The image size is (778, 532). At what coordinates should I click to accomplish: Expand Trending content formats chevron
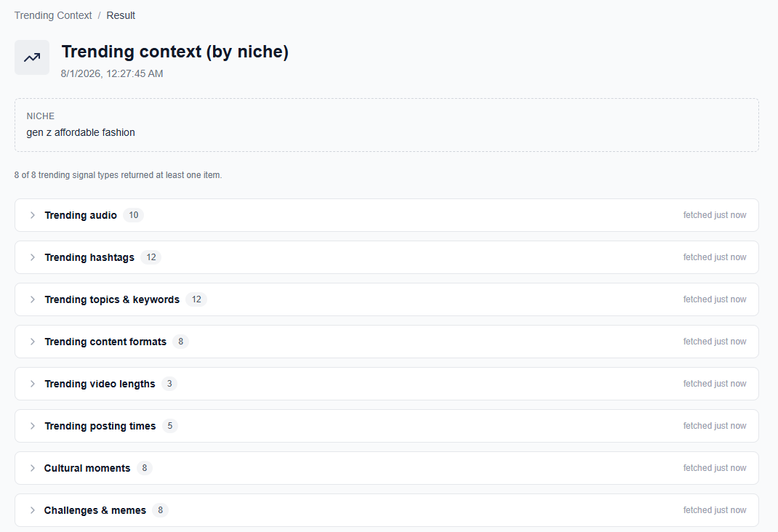point(32,342)
